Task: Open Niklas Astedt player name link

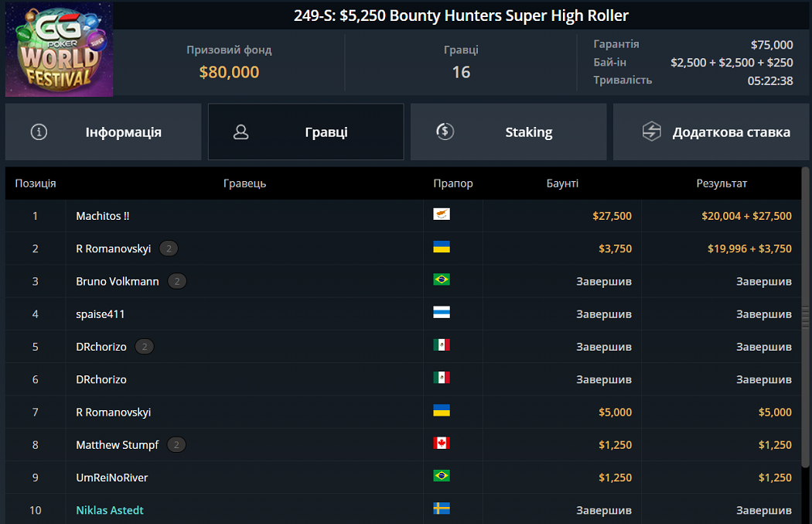Action: 110,510
